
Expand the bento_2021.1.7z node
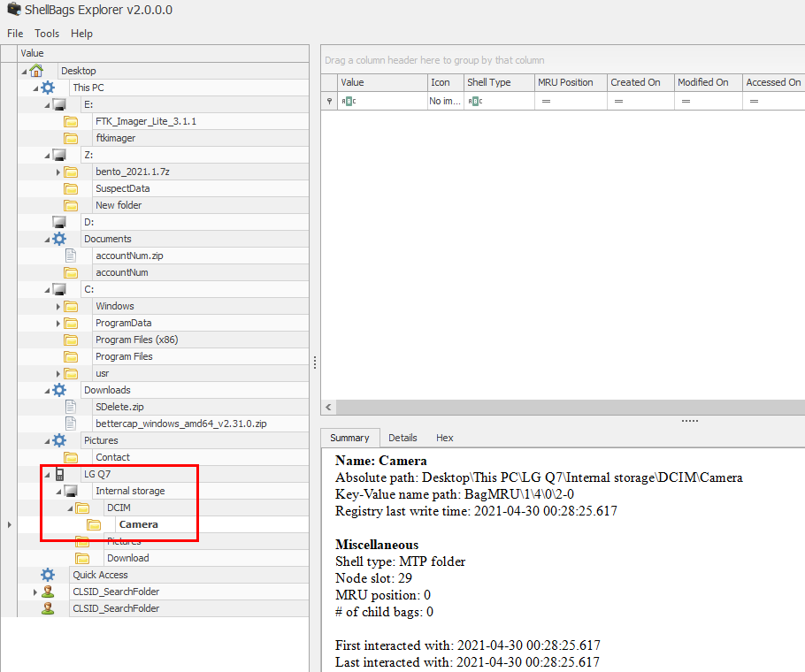[x=58, y=172]
